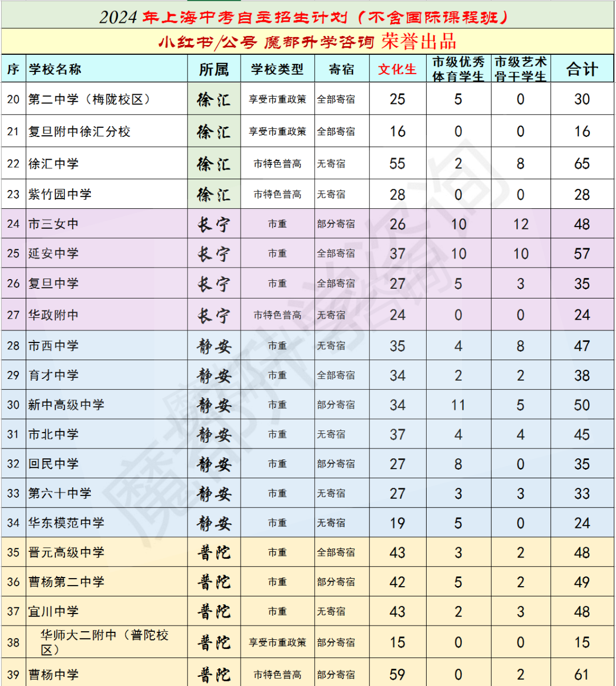This screenshot has height=686, width=616.
Task: Click sports value '11' in 新中高级中学 row
Action: pyautogui.click(x=458, y=405)
